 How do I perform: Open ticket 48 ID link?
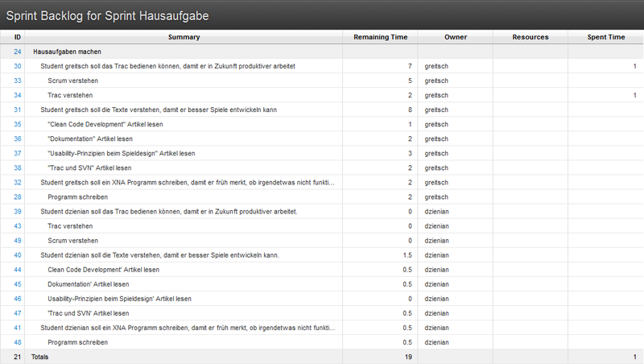[x=17, y=342]
